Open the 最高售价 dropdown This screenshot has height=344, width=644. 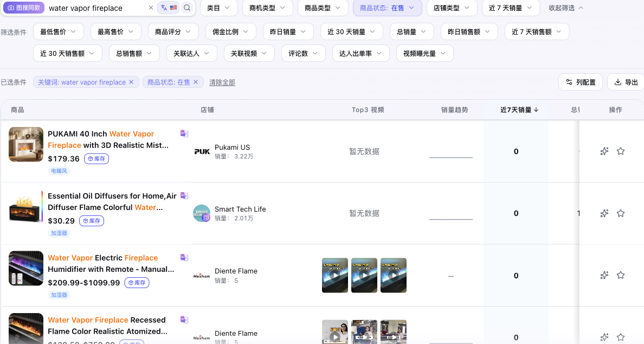[116, 31]
